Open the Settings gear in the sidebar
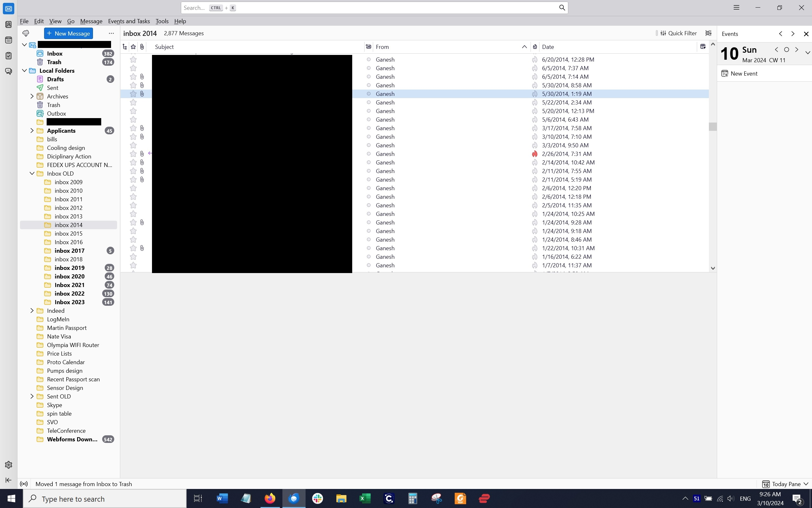 pyautogui.click(x=8, y=465)
